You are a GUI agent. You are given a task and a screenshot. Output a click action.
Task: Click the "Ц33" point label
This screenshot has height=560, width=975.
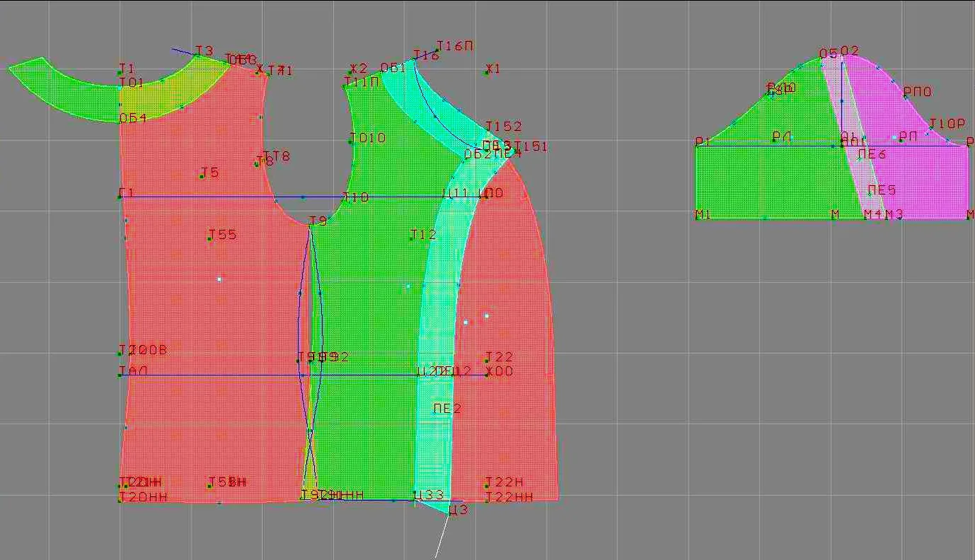(429, 495)
